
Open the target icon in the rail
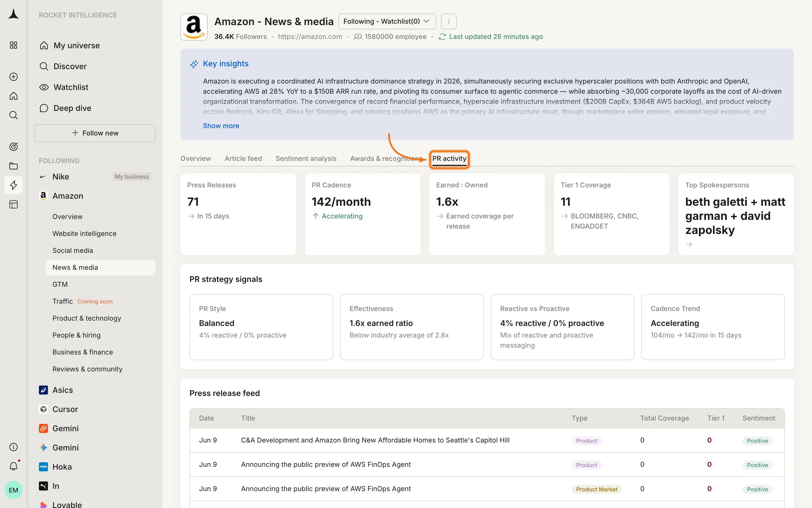[14, 146]
